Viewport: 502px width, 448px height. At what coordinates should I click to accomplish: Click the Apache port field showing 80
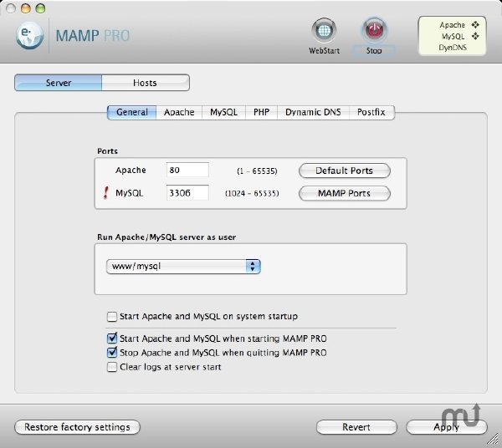187,170
